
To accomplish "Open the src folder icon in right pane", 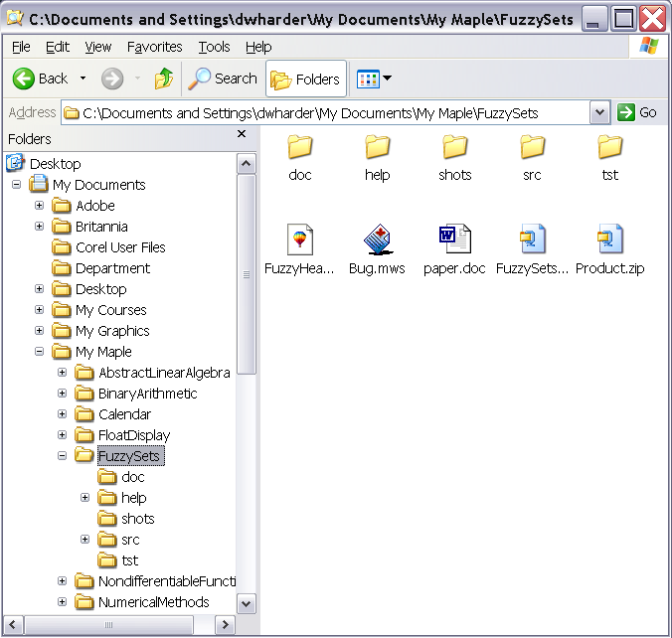I will coord(532,148).
